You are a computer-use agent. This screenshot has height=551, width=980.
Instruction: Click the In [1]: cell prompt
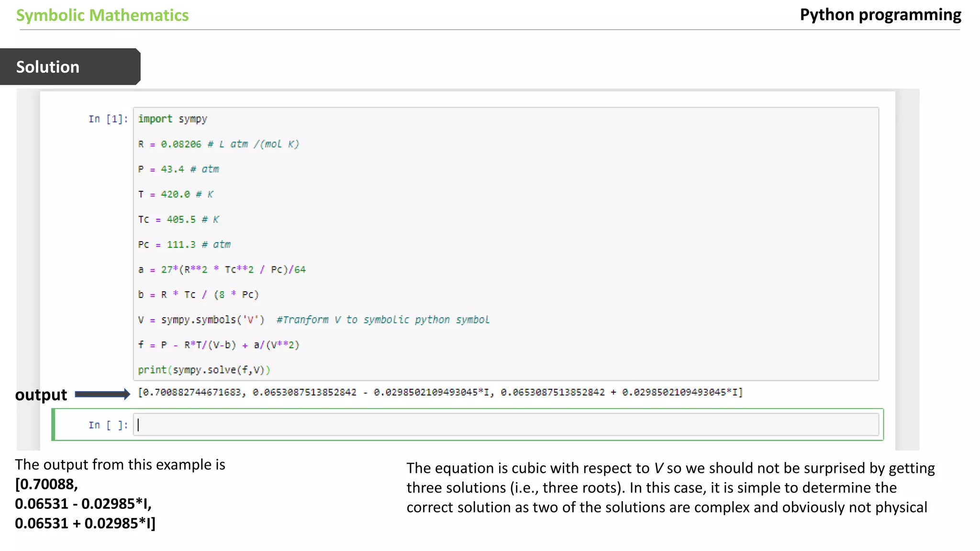pos(108,119)
